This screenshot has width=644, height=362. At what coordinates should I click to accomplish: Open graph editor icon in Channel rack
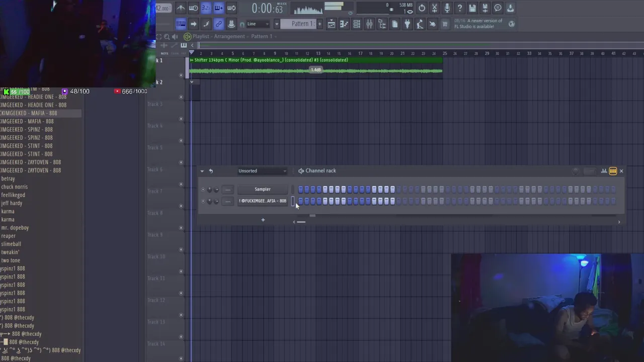coord(604,171)
